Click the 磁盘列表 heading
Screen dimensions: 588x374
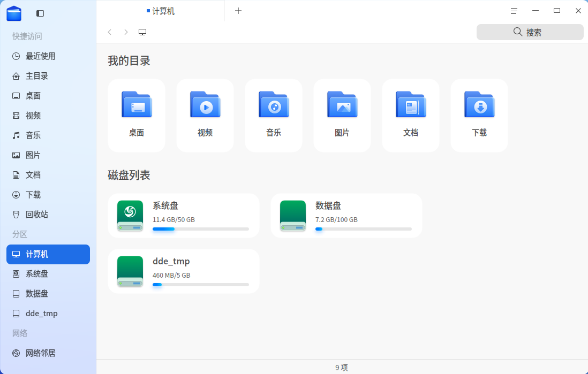(129, 175)
